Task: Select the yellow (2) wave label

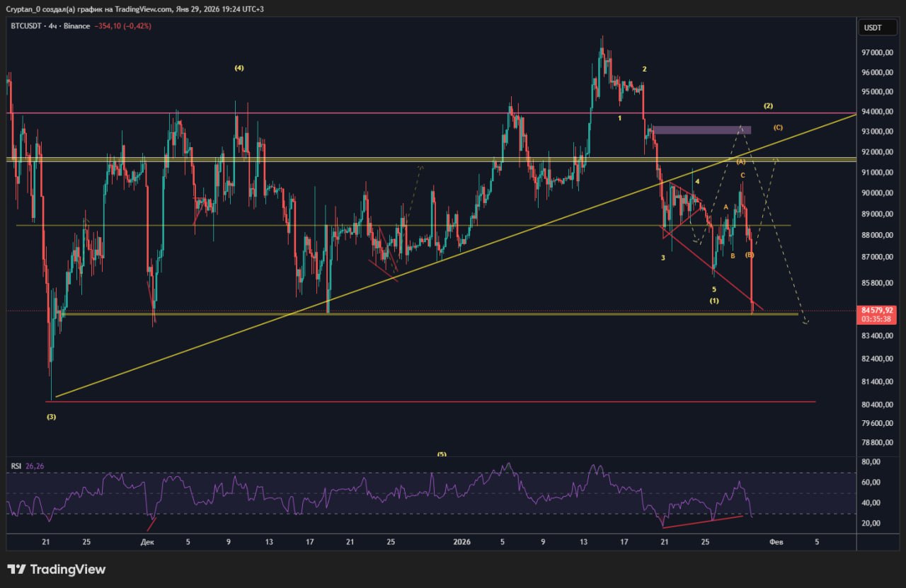Action: [768, 106]
